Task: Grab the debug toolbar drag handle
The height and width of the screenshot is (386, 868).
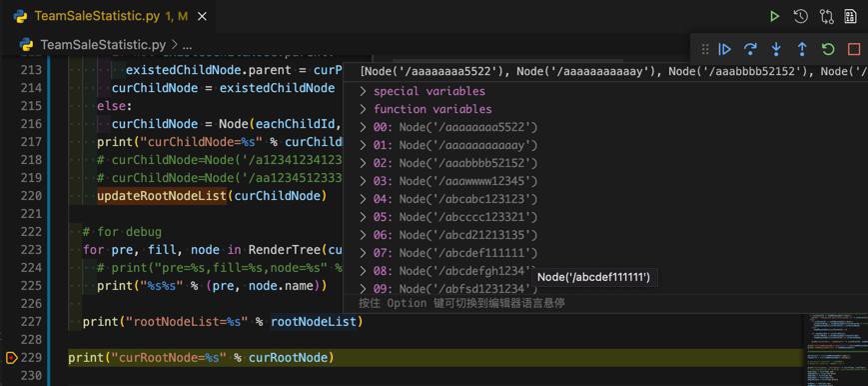Action: click(x=705, y=49)
